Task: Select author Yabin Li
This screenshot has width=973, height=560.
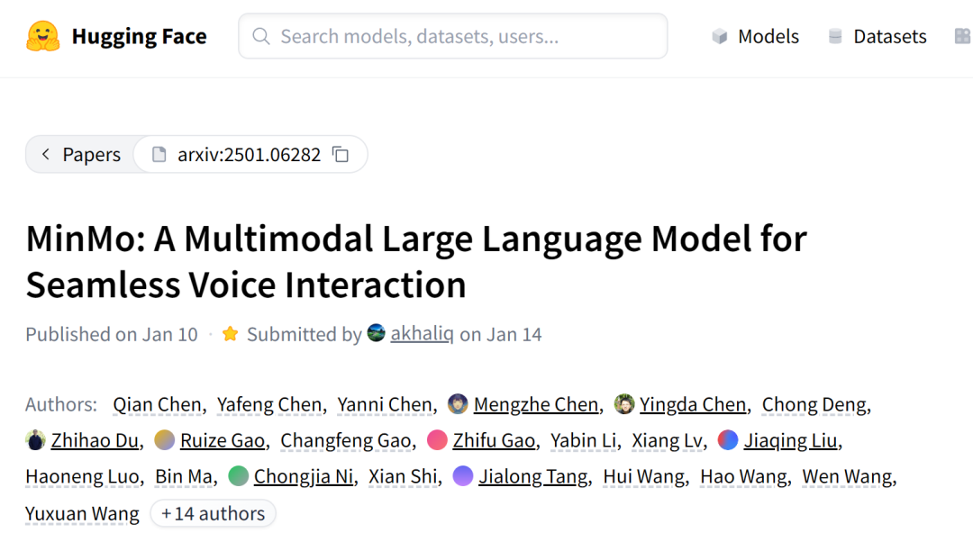Action: click(x=583, y=440)
